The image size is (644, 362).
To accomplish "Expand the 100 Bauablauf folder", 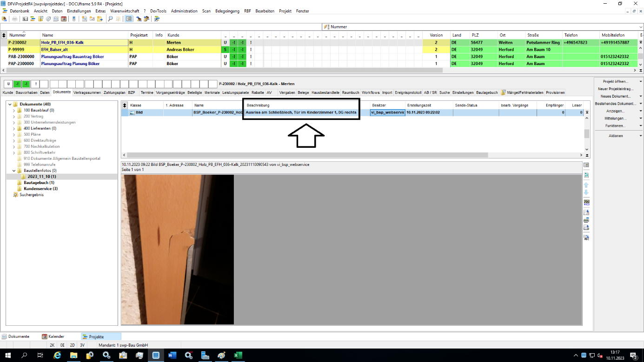I will coord(14,110).
